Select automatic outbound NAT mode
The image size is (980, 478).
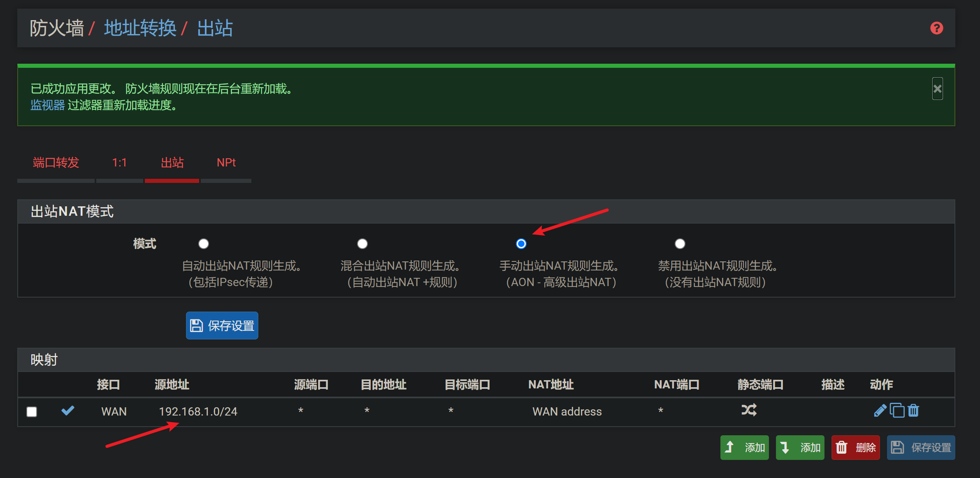pos(204,244)
